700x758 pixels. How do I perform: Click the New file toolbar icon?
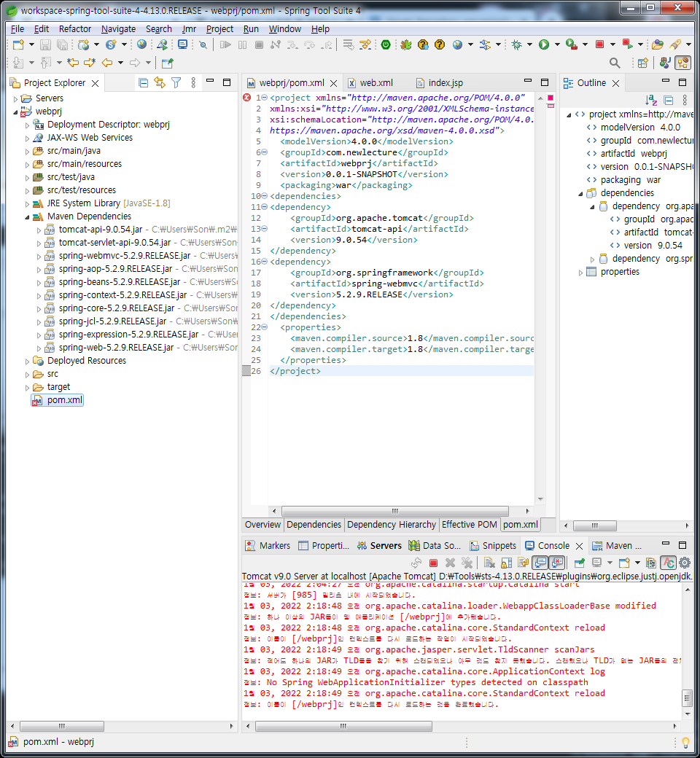coord(18,45)
